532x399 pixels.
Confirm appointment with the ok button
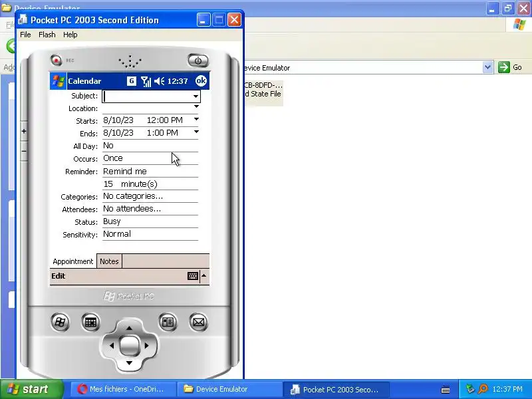[201, 80]
